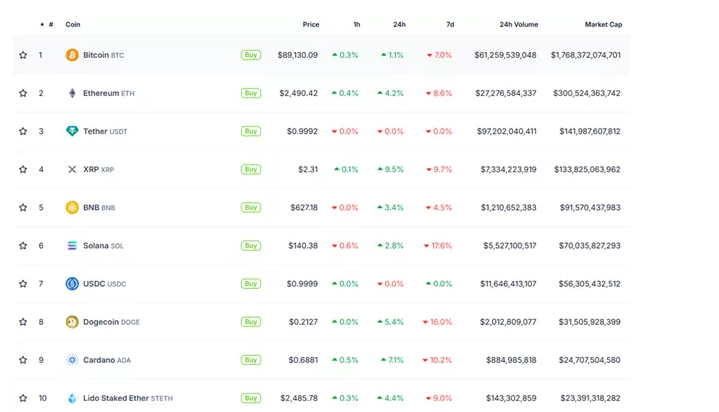Favorite Ethereum with its star icon

23,93
